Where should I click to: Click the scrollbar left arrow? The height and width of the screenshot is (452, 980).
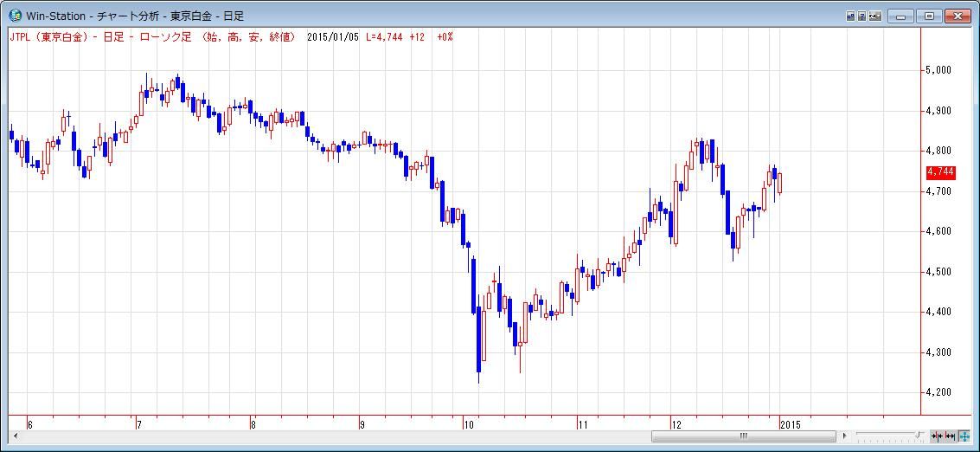pyautogui.click(x=15, y=436)
